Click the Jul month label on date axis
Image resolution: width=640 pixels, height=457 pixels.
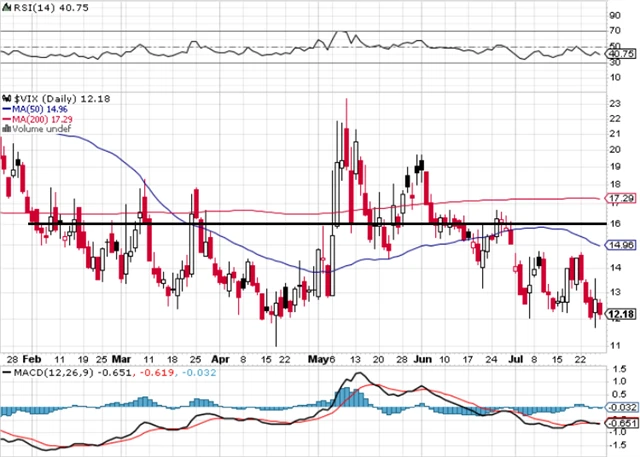pos(518,357)
